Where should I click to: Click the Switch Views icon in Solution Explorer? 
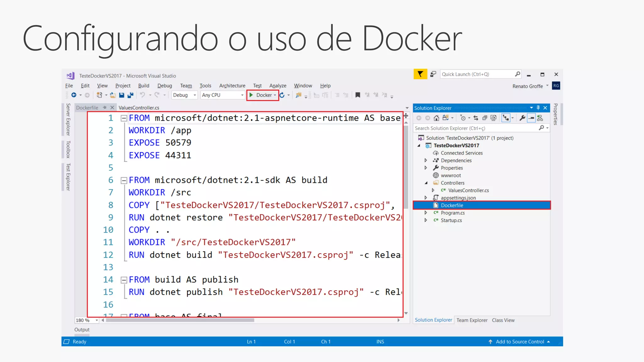click(446, 118)
